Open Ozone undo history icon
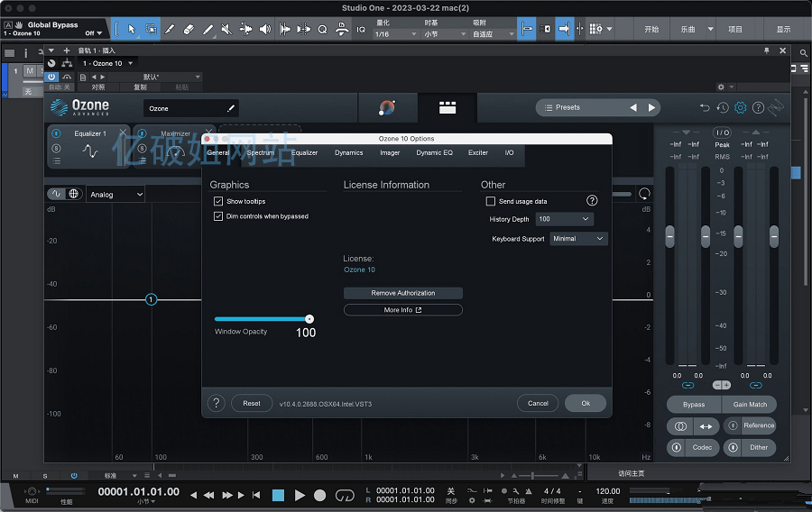812x512 pixels. pyautogui.click(x=723, y=107)
